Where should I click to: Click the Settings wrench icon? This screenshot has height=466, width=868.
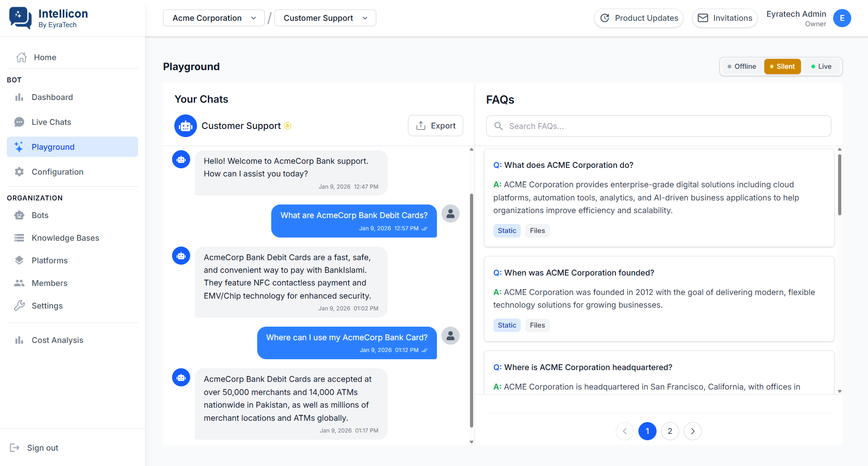[19, 306]
